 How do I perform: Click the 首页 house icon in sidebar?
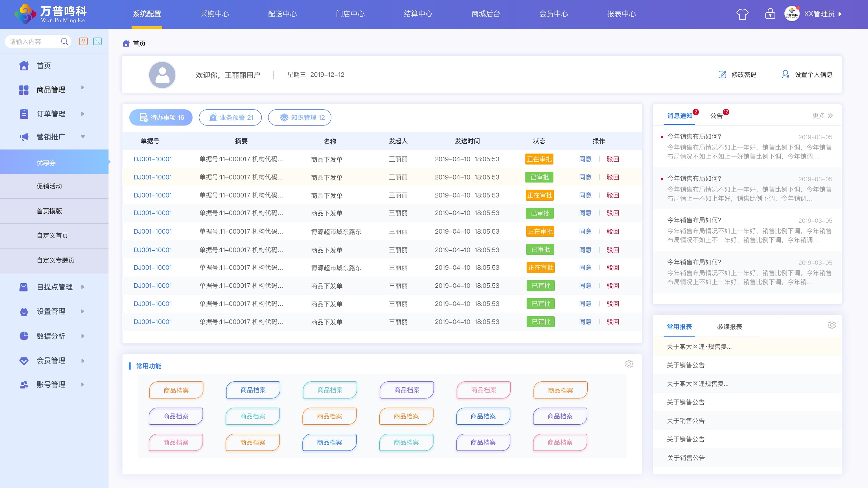[24, 66]
